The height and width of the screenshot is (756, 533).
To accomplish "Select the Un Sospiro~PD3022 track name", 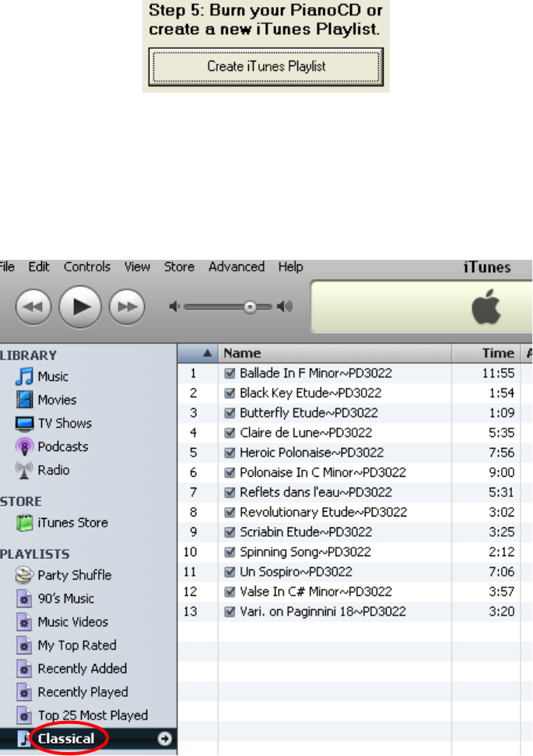I will coord(296,572).
